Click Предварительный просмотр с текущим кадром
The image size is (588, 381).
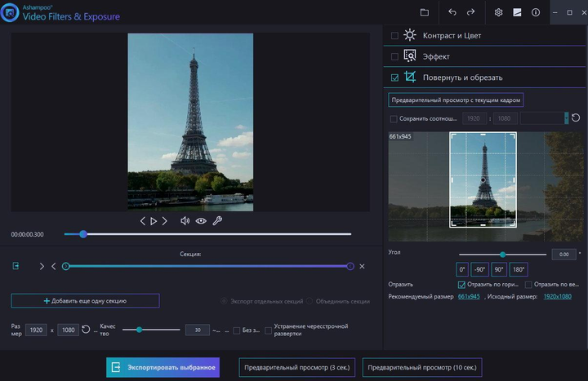click(x=456, y=100)
